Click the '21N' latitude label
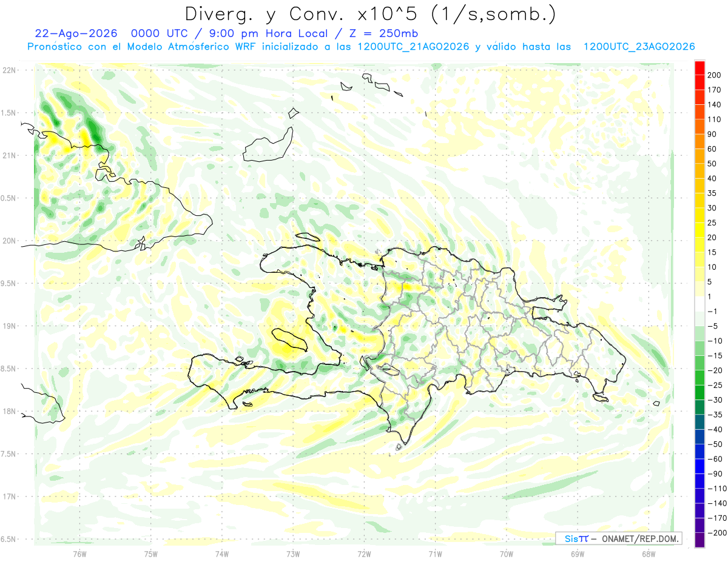The image size is (728, 562). click(8, 155)
